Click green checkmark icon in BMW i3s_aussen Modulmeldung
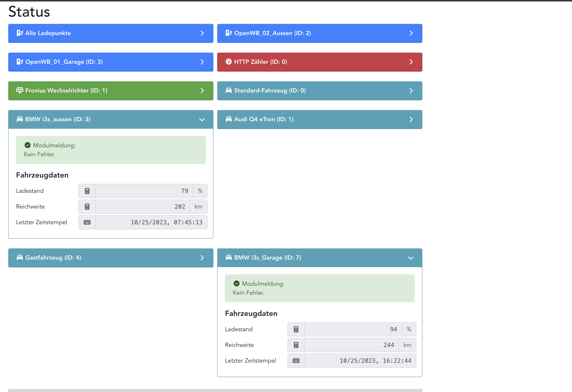572x392 pixels. coord(28,145)
